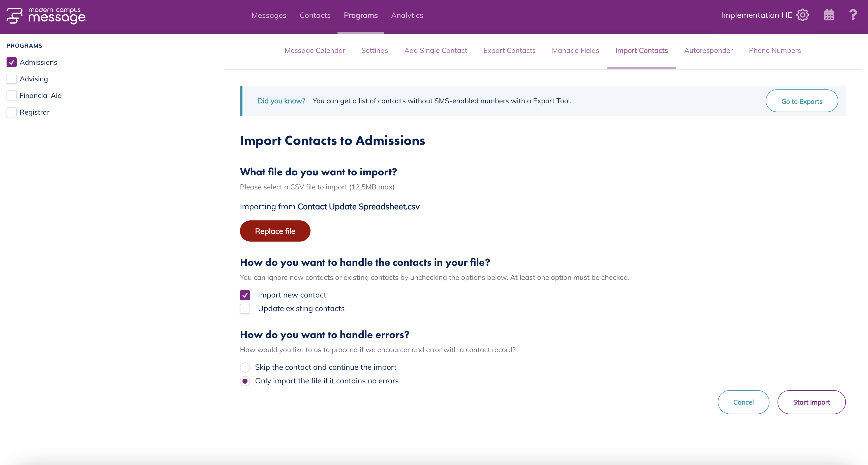Click the Replace file button
The image size is (868, 465).
click(x=275, y=231)
